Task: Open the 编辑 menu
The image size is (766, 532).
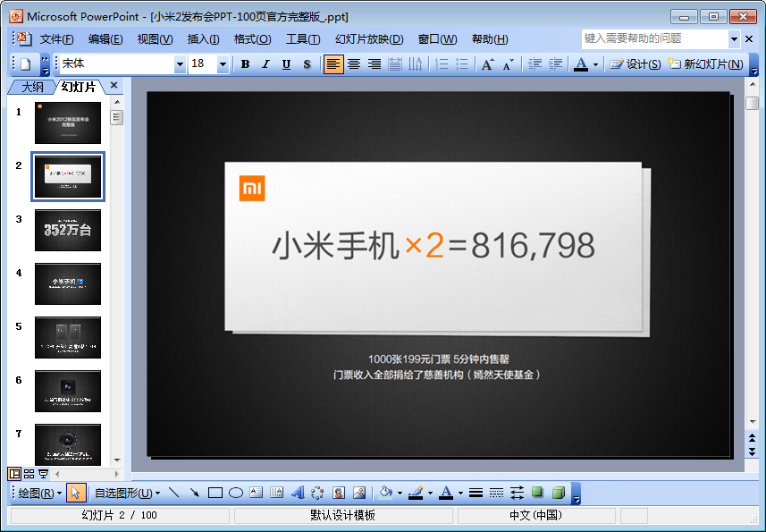Action: tap(105, 39)
